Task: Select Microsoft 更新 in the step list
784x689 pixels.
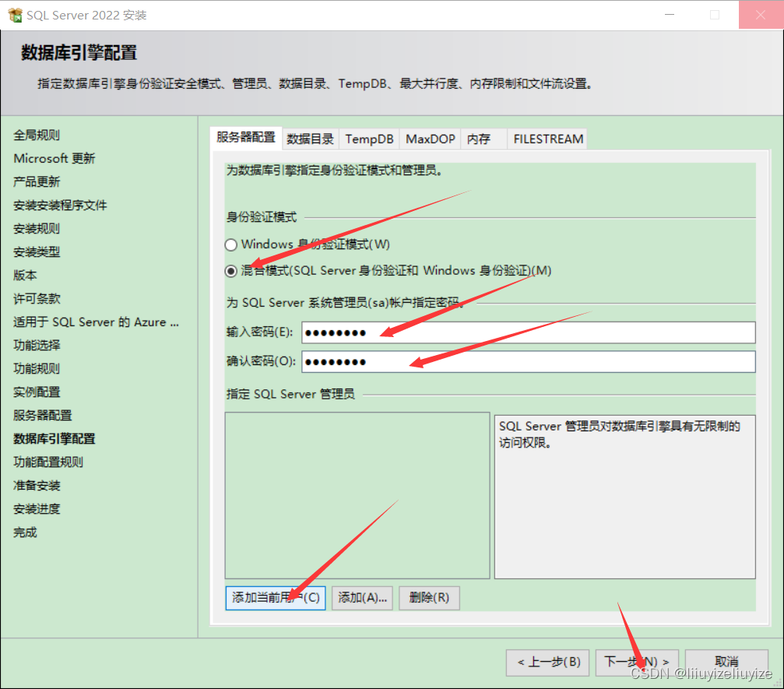Action: click(x=54, y=159)
